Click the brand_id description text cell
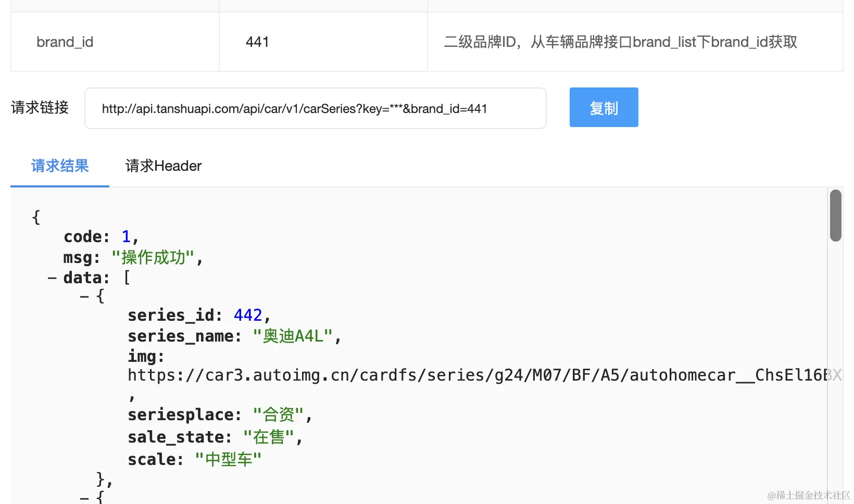 620,42
